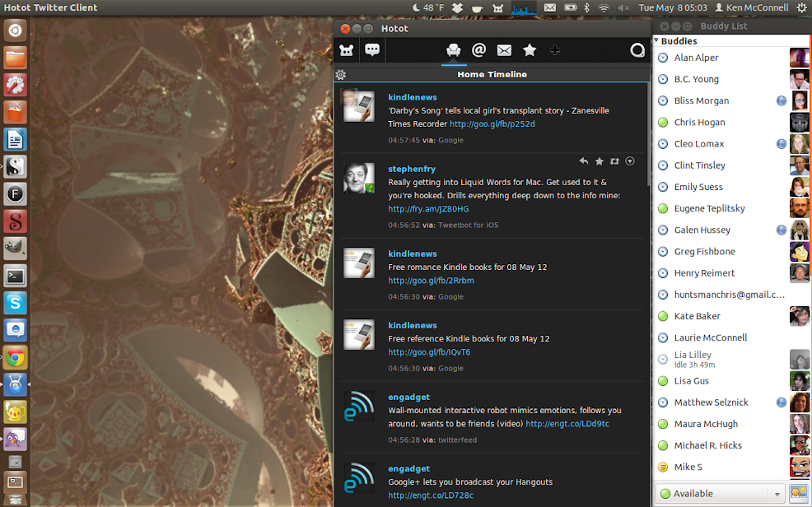This screenshot has width=812, height=507.
Task: Add a new column with plus icon
Action: point(554,50)
